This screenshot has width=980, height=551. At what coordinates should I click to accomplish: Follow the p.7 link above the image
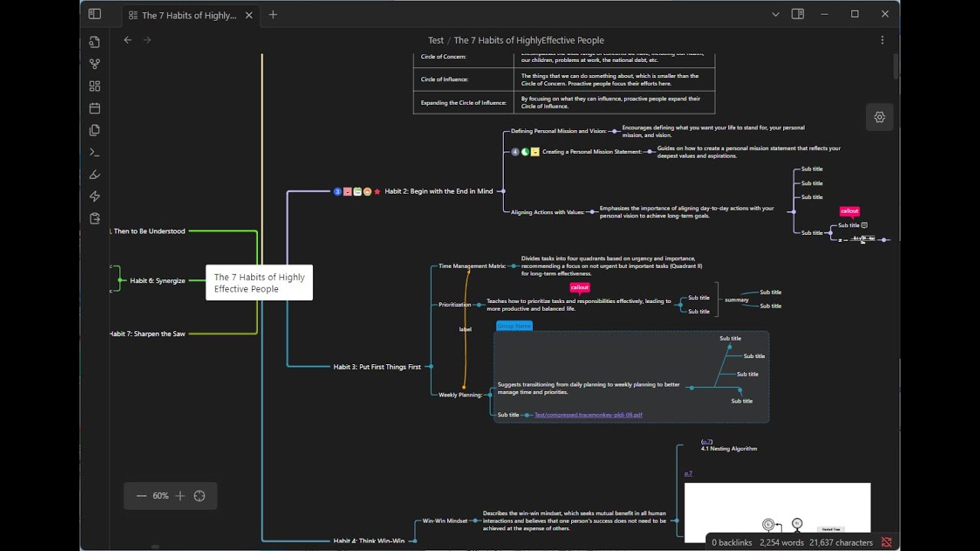(688, 474)
